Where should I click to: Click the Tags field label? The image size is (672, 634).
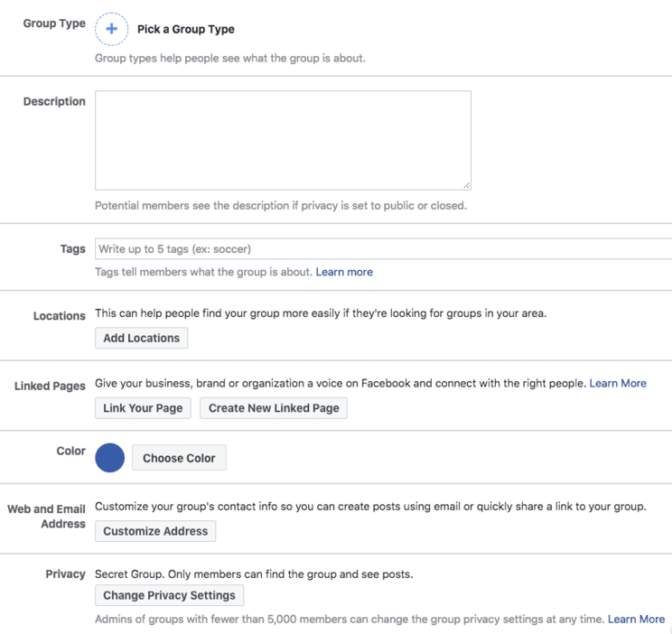(73, 249)
